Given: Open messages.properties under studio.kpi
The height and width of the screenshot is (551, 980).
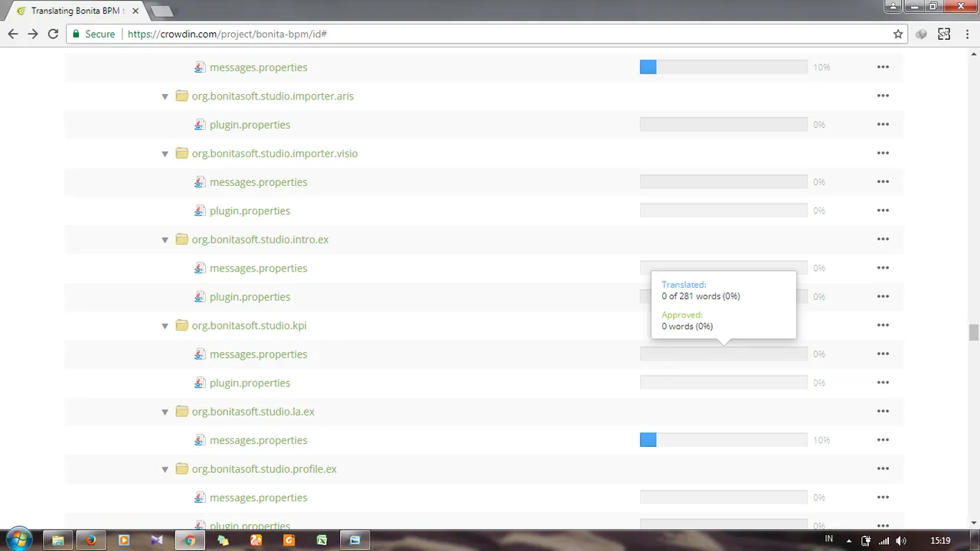Looking at the screenshot, I should click(x=258, y=354).
